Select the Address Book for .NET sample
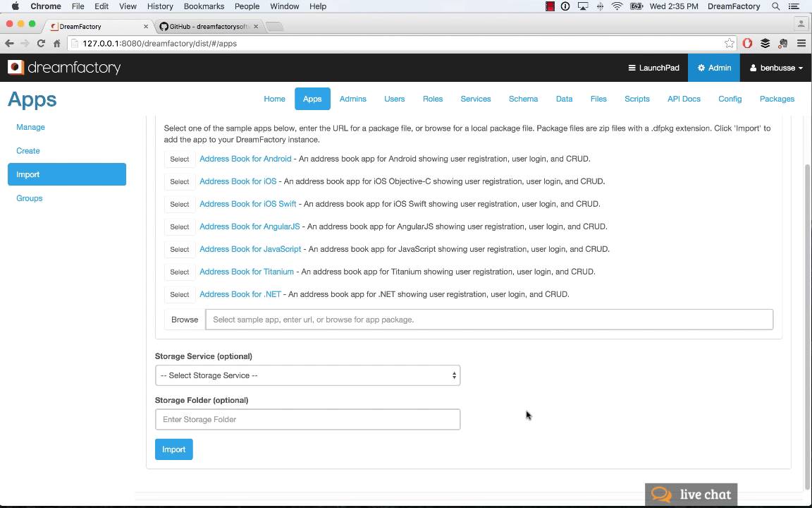The height and width of the screenshot is (508, 812). 180,294
